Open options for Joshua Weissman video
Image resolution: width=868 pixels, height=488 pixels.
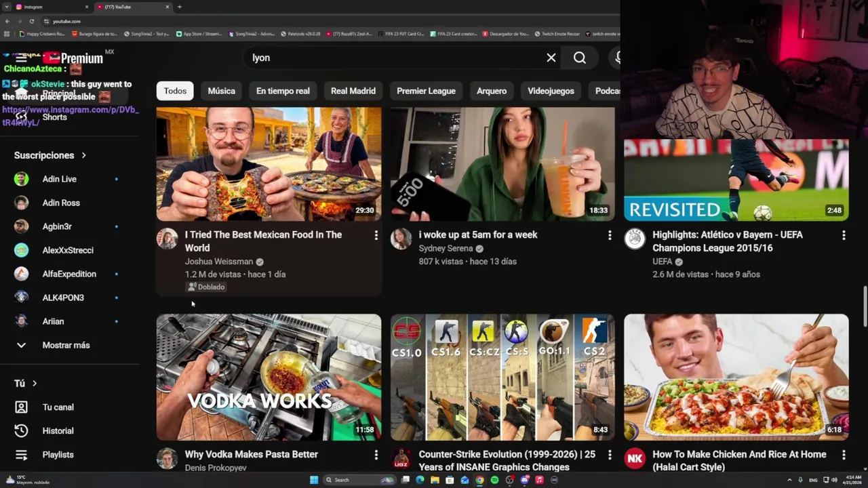click(x=376, y=235)
